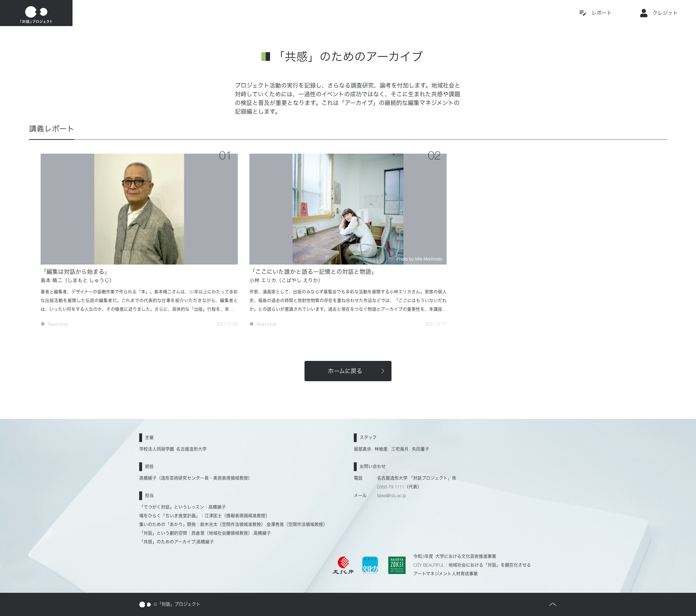
Task: Click circle icon before first Read More
Action: pyautogui.click(x=43, y=324)
